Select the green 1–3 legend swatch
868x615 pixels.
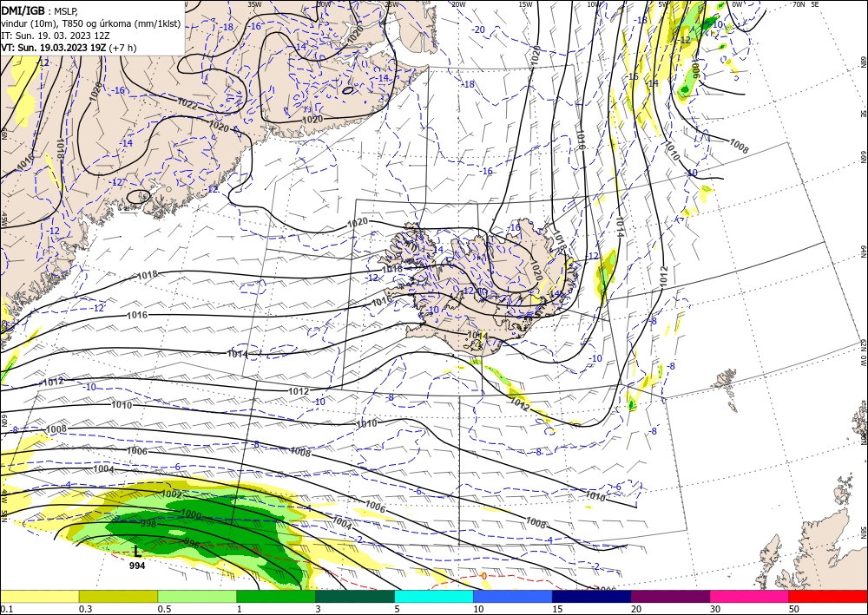276,596
